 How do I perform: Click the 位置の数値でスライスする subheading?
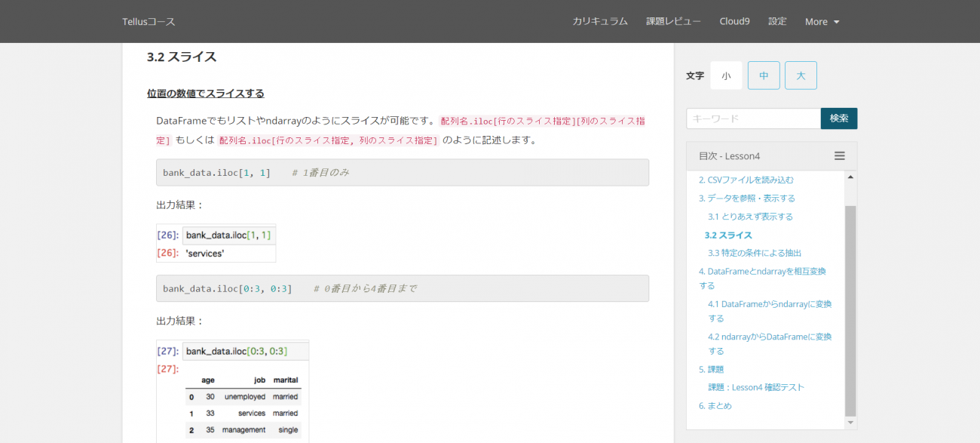(206, 94)
